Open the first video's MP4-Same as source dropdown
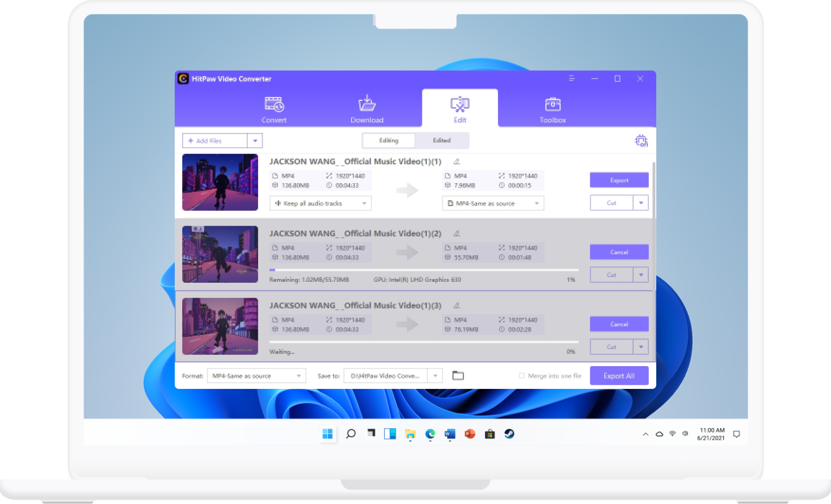Image resolution: width=831 pixels, height=504 pixels. [493, 203]
